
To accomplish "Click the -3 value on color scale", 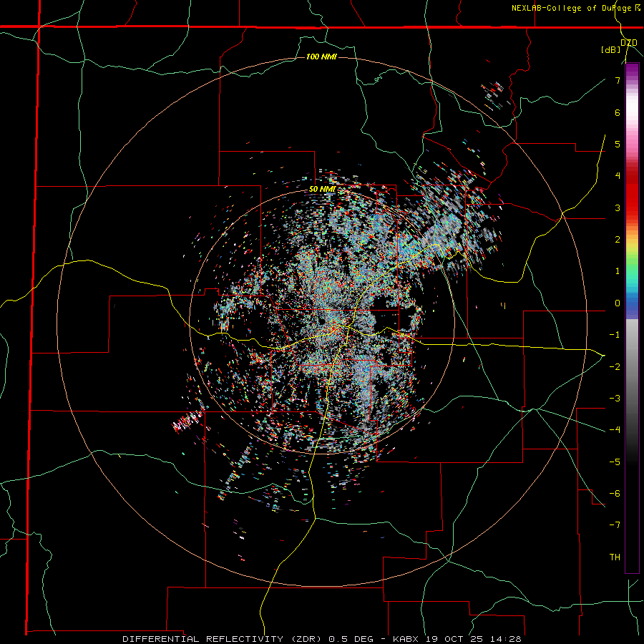I will click(615, 399).
